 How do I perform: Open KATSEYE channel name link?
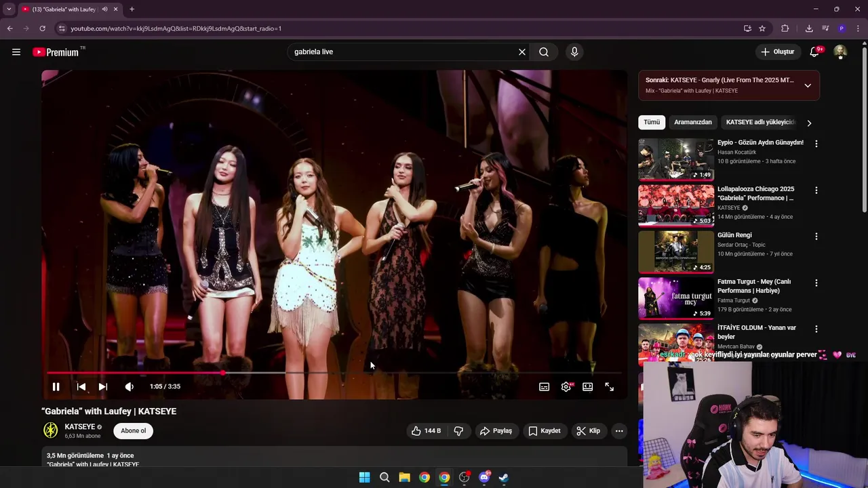point(79,427)
